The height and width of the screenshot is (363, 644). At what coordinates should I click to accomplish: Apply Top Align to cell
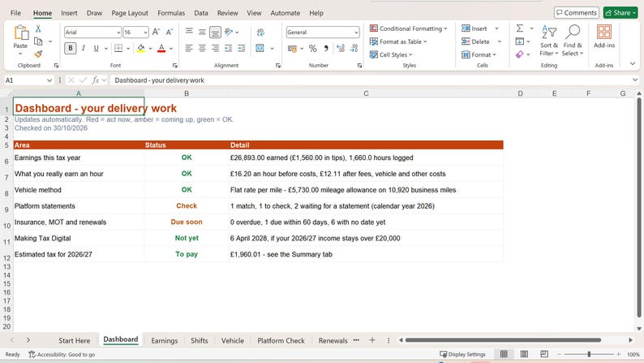189,31
